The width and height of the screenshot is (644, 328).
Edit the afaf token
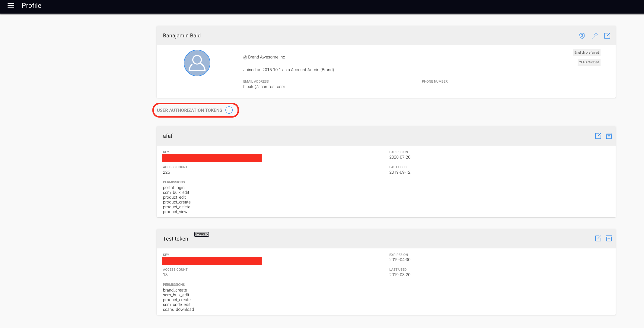(598, 136)
